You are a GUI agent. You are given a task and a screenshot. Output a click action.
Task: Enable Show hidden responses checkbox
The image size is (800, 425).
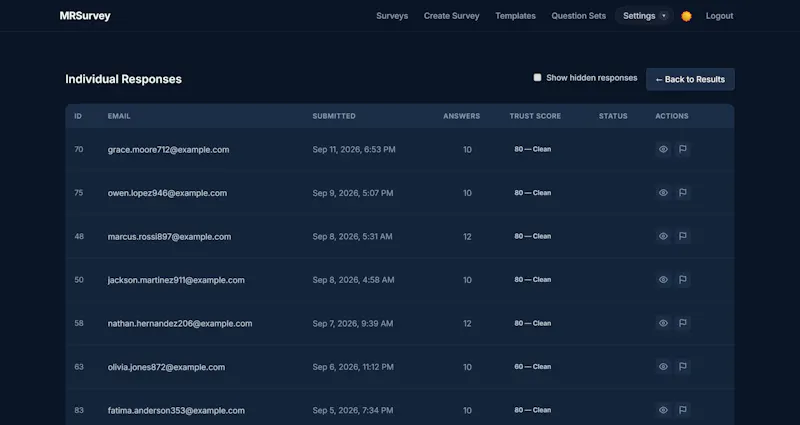pyautogui.click(x=537, y=78)
